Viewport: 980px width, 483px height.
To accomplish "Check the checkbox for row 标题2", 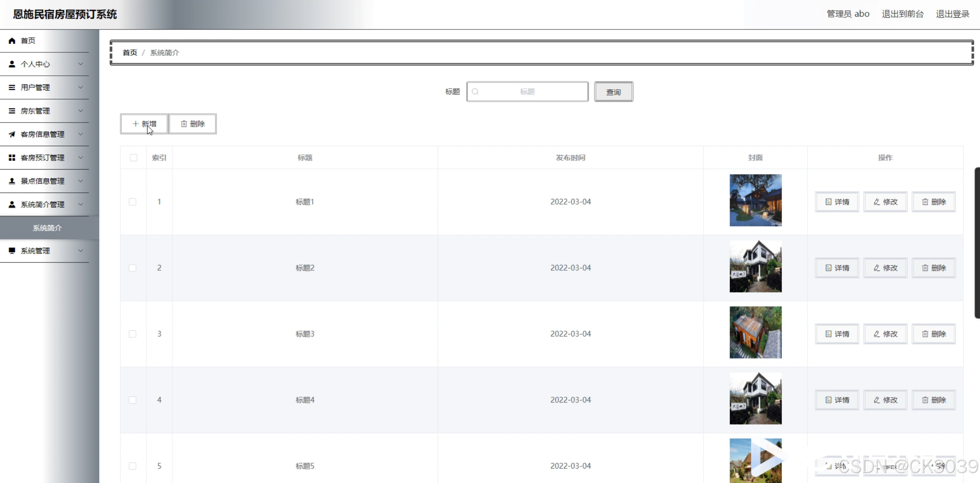I will tap(132, 268).
